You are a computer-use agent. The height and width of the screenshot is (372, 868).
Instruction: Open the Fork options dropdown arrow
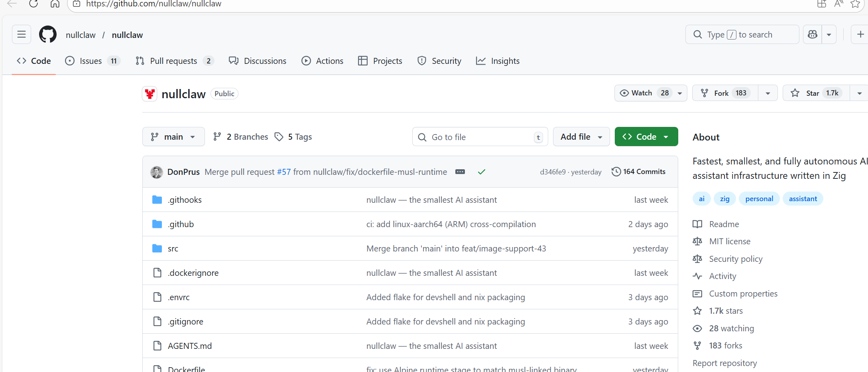[x=768, y=93]
